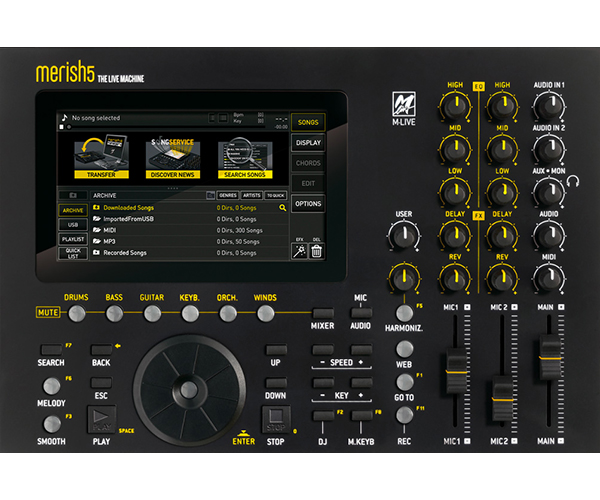Tap the trash DEL icon
The height and width of the screenshot is (500, 600).
(316, 251)
